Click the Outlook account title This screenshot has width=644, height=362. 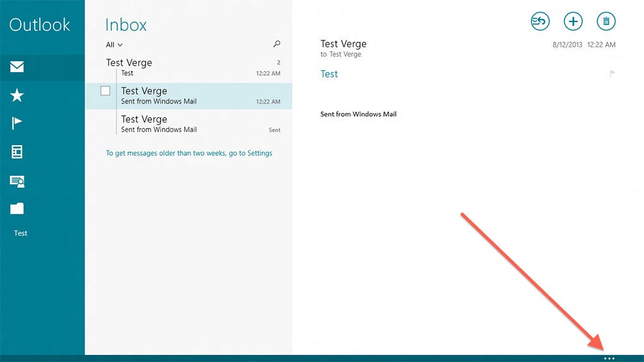(x=39, y=25)
